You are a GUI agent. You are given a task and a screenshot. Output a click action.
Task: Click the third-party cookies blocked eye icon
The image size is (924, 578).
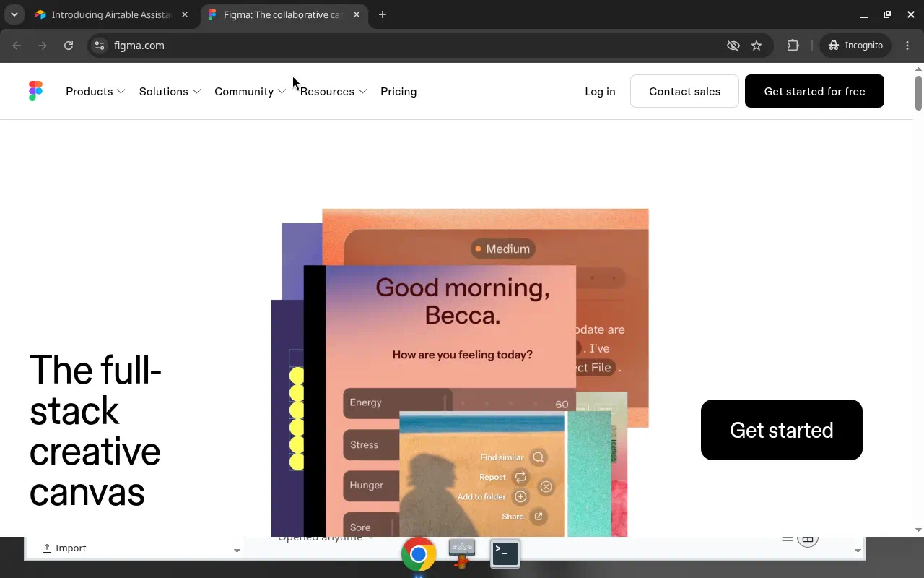coord(733,46)
